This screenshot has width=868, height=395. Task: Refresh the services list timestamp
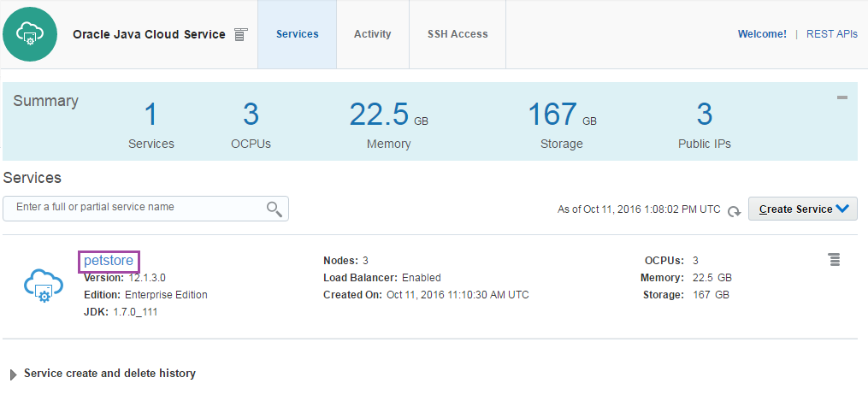[x=734, y=211]
